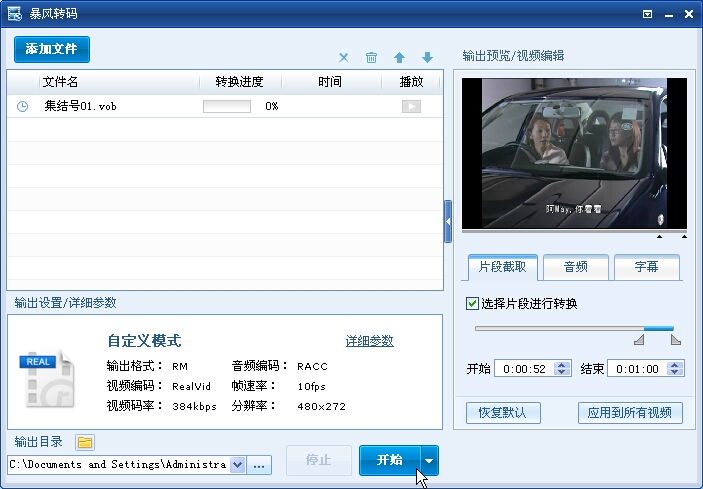Click the output directory path field

pyautogui.click(x=119, y=465)
